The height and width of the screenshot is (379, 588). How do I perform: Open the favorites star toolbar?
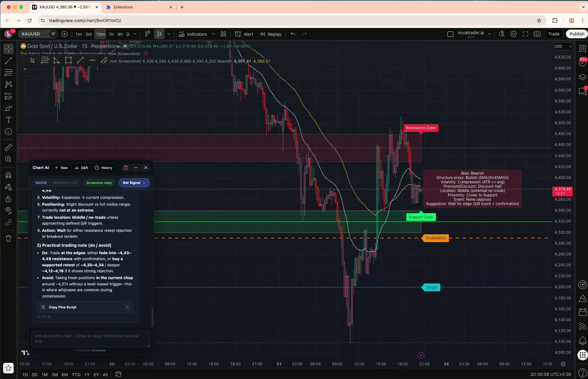click(8, 368)
